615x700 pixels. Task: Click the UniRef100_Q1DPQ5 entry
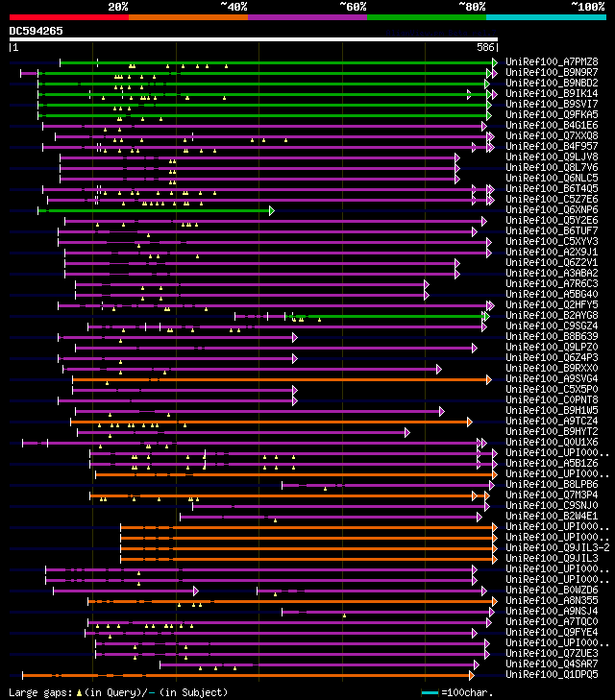tap(552, 674)
